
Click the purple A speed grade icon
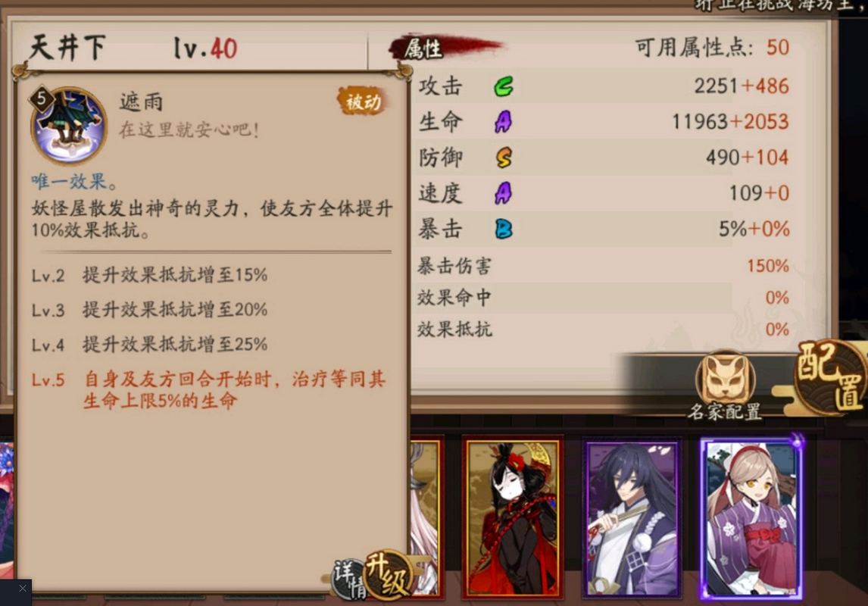(x=503, y=193)
